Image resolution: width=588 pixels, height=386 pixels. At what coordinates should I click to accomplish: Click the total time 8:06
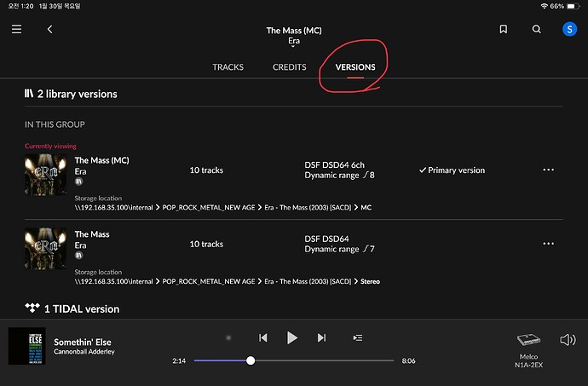[408, 361]
